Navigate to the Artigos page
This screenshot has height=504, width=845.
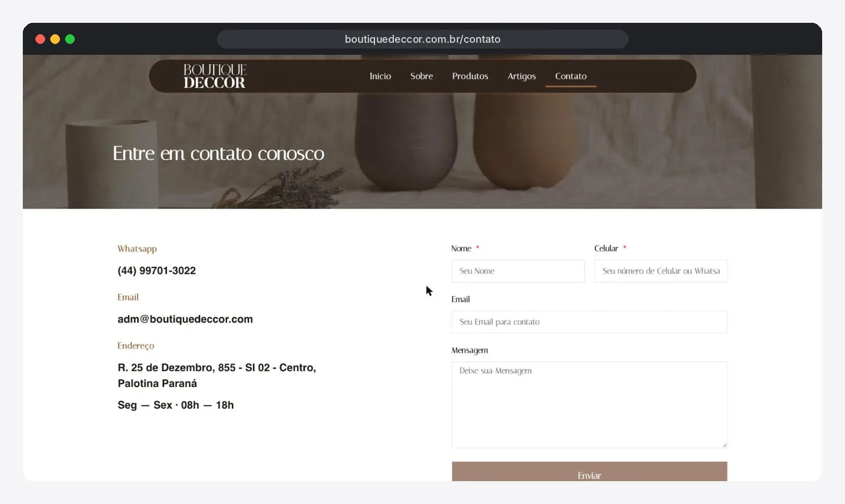[522, 76]
